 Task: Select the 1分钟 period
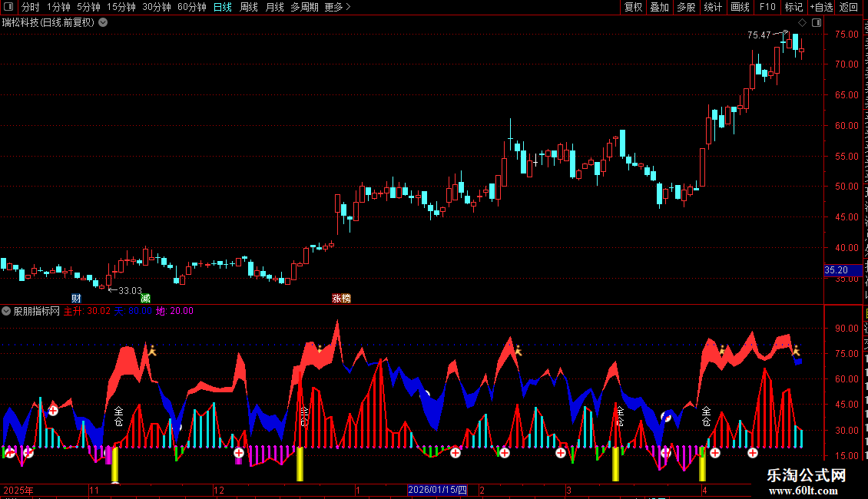58,7
